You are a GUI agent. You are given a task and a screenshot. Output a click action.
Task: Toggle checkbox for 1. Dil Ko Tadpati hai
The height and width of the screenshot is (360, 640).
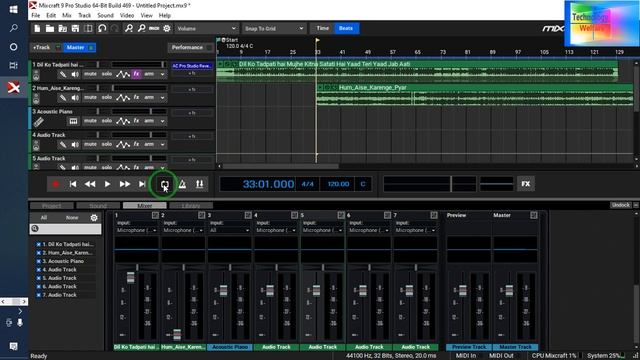point(39,244)
